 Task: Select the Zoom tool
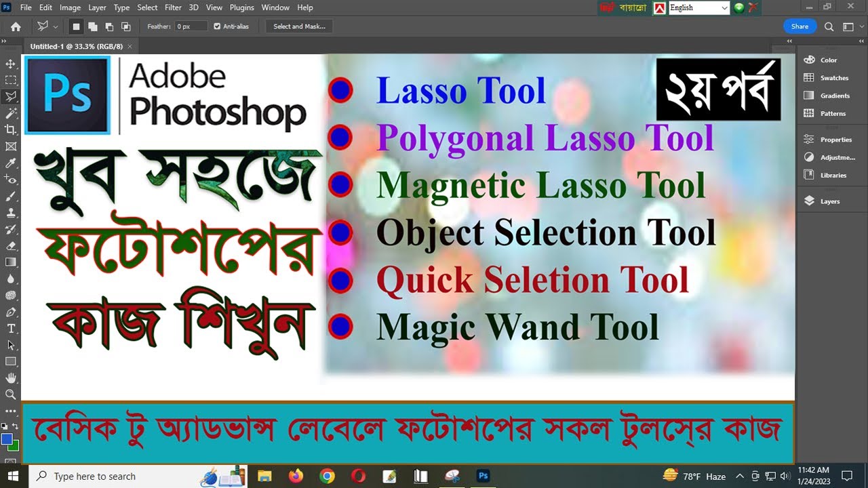pyautogui.click(x=11, y=394)
